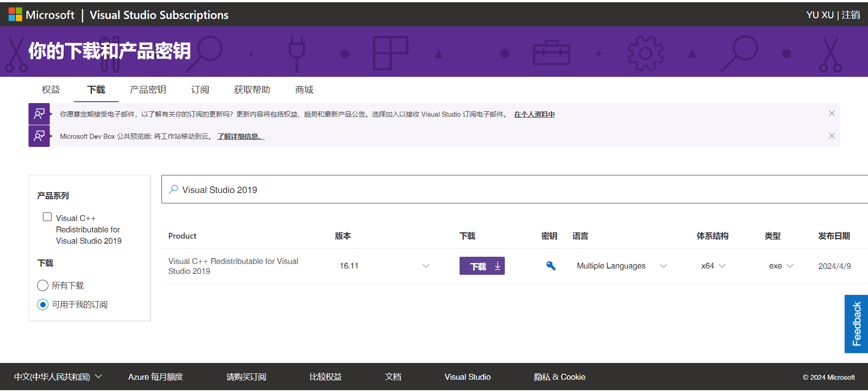Click the 体系结构 column header
868x391 pixels.
[x=712, y=236]
